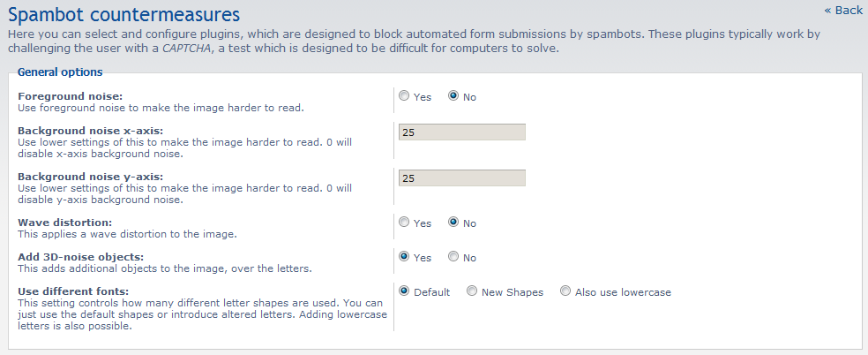
Task: Pick the Default fonts option
Action: (x=404, y=291)
